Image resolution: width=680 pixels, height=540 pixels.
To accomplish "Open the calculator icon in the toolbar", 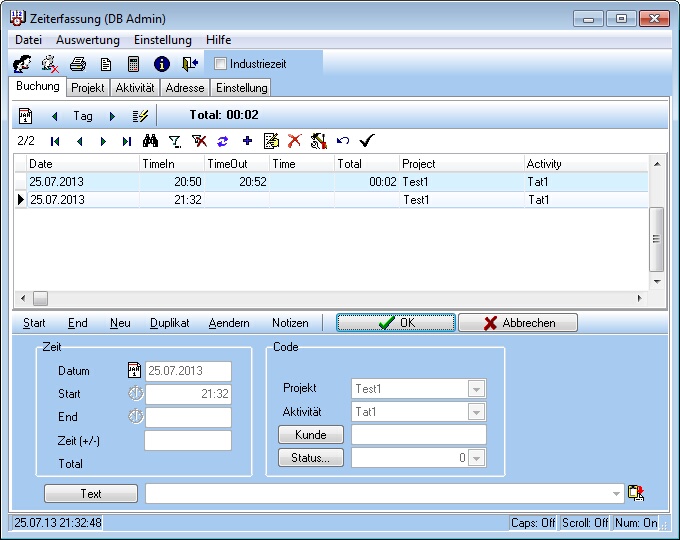I will (x=133, y=64).
